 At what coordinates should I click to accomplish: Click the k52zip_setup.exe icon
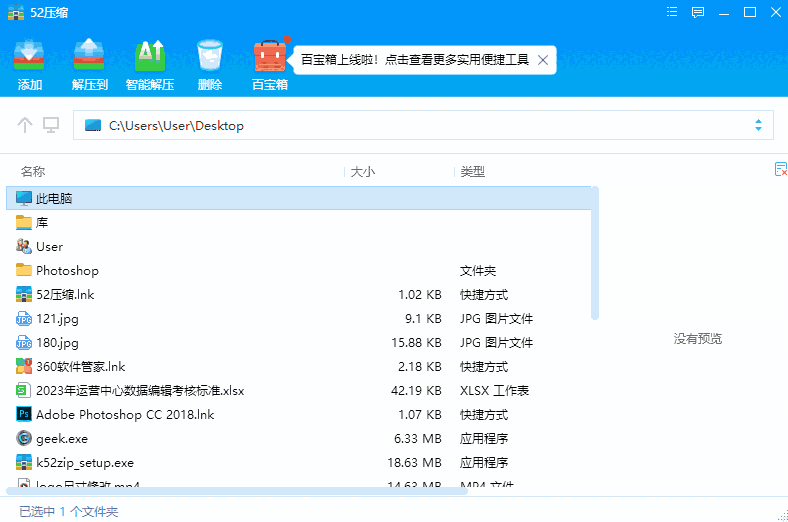[x=24, y=463]
